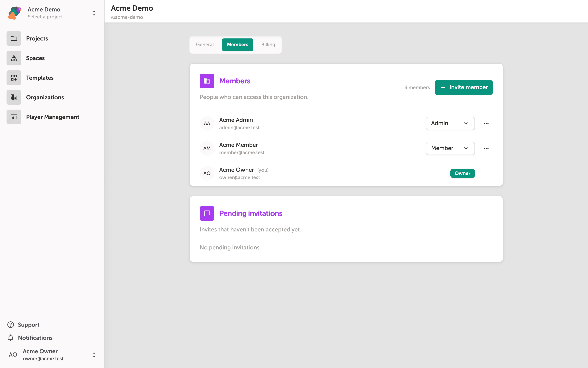This screenshot has width=588, height=368.
Task: Click the member@acme.test email
Action: [242, 152]
